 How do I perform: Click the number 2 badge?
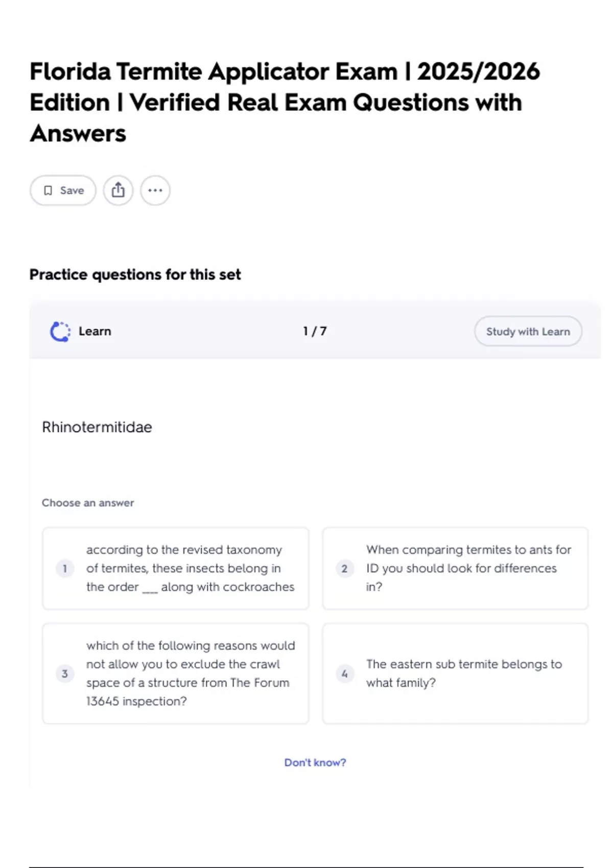(345, 568)
